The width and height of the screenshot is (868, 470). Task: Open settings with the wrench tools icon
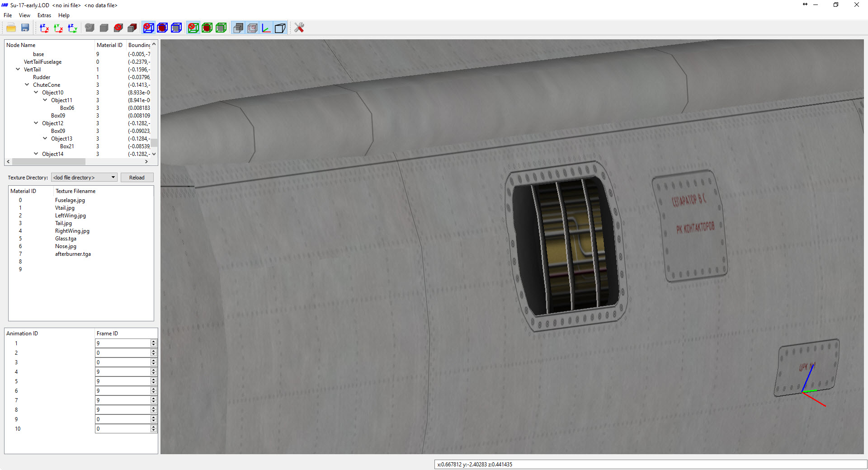point(299,28)
